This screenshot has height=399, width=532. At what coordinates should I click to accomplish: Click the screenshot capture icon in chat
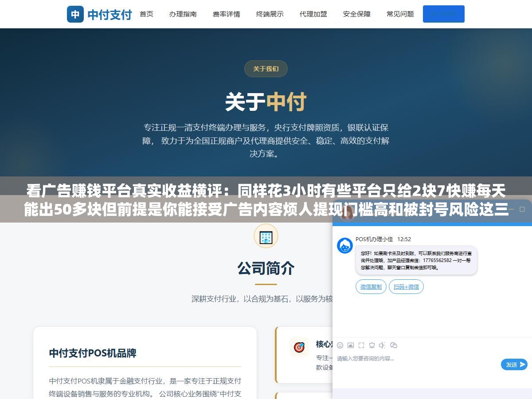[x=361, y=345]
